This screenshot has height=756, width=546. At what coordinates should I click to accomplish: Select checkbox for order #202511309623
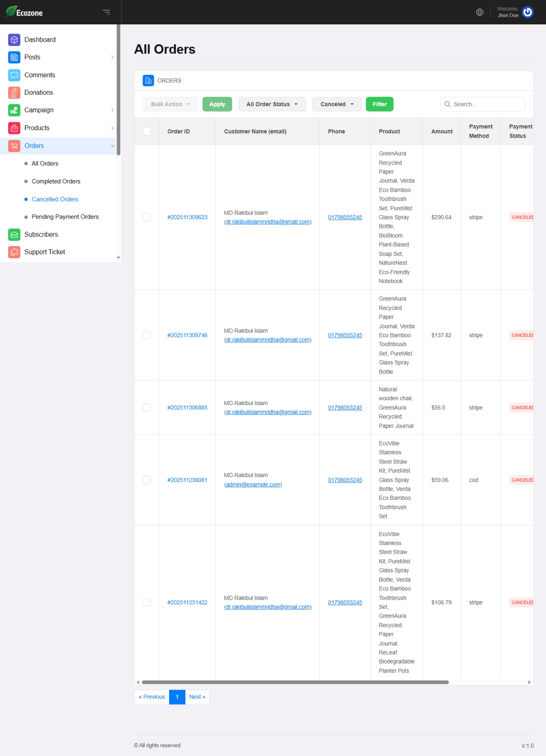tap(147, 217)
